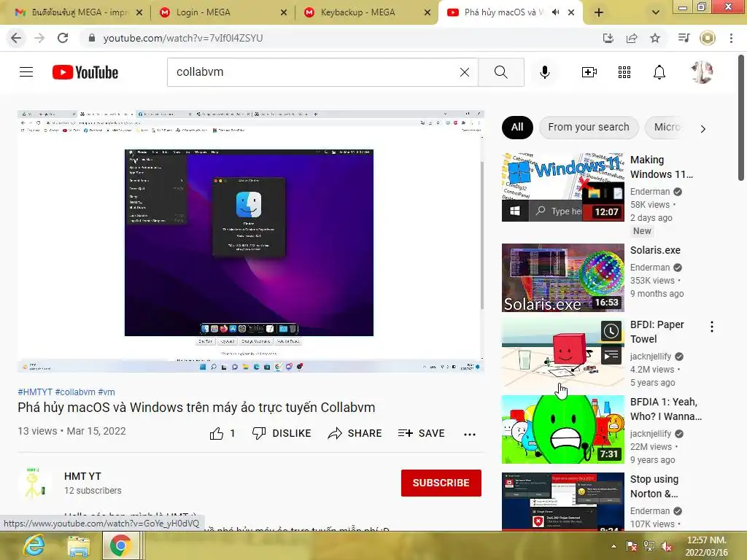
Task: Open the Create video icon
Action: [589, 72]
